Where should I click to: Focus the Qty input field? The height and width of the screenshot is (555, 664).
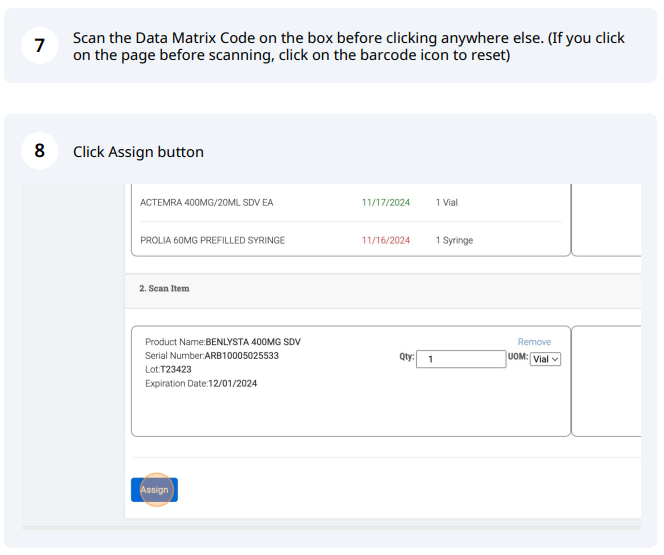(x=461, y=359)
